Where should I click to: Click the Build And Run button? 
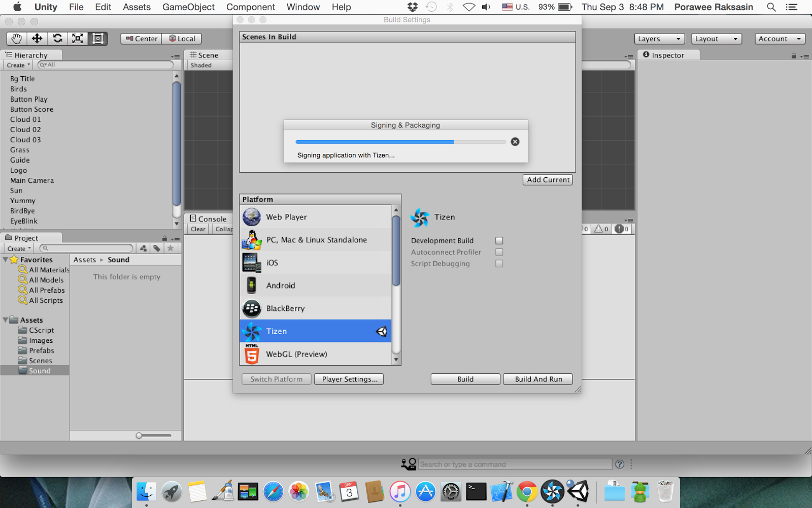point(538,379)
